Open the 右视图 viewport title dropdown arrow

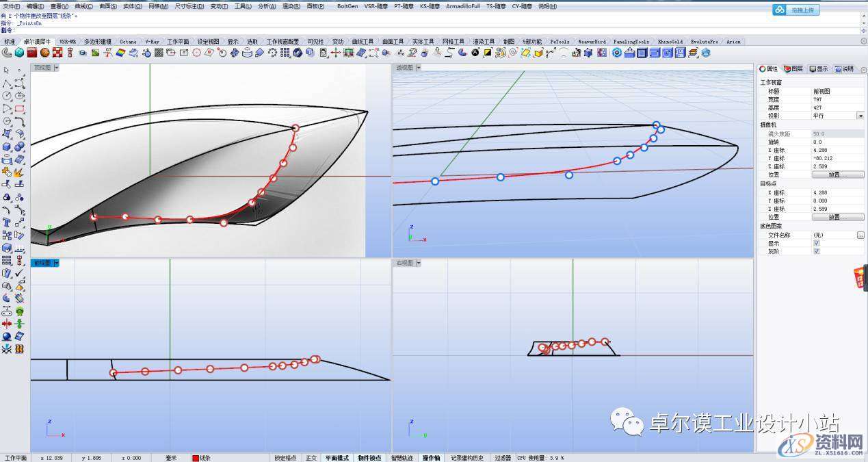[x=418, y=263]
